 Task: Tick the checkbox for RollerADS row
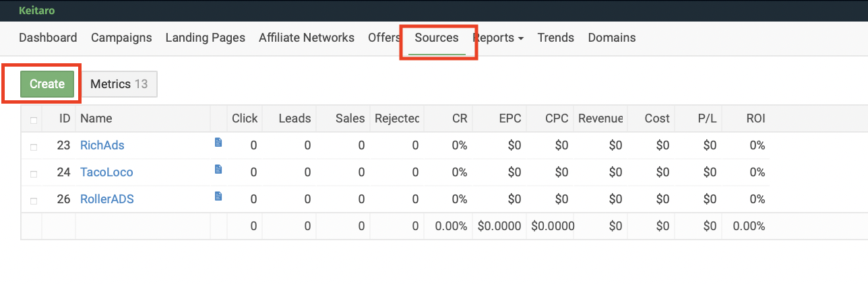34,200
